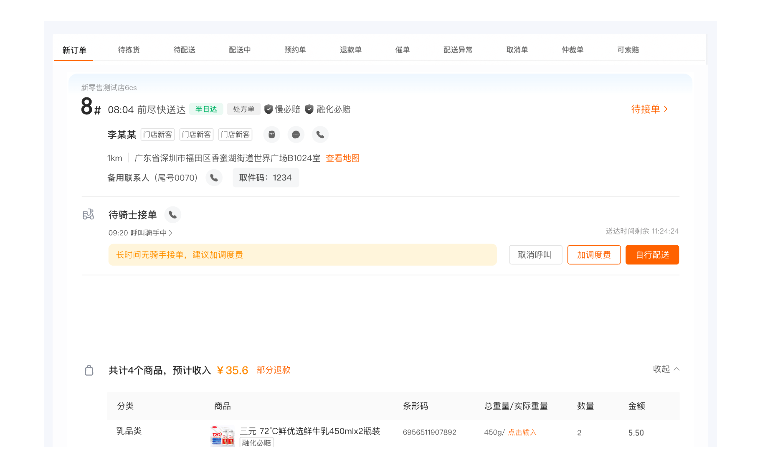This screenshot has width=760, height=468.
Task: Switch to the 取消单 tab
Action: [x=517, y=50]
